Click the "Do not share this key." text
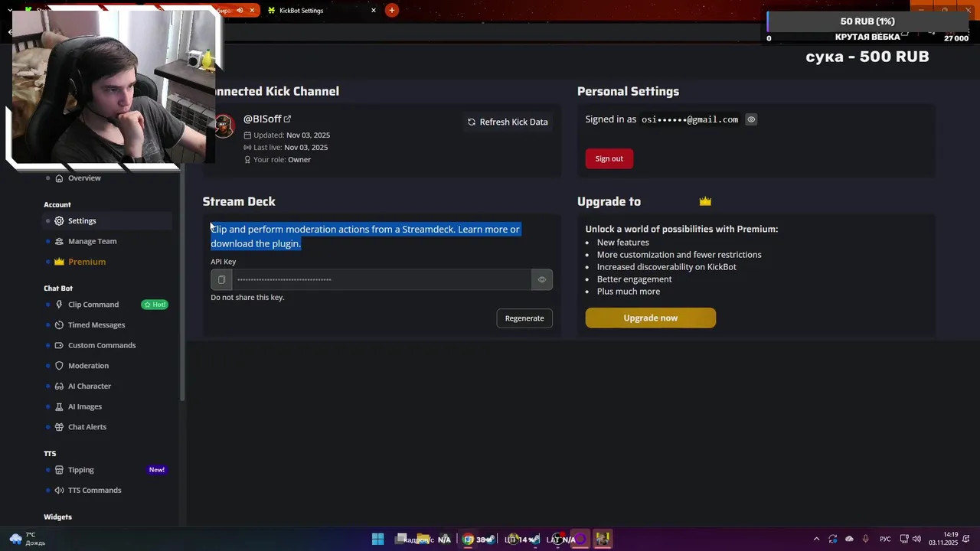Image resolution: width=980 pixels, height=551 pixels. pyautogui.click(x=247, y=297)
